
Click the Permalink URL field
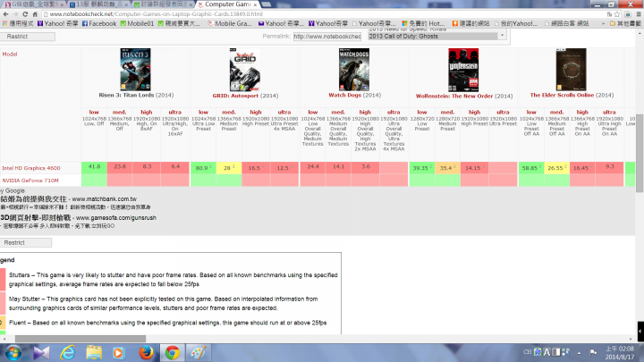click(x=327, y=36)
